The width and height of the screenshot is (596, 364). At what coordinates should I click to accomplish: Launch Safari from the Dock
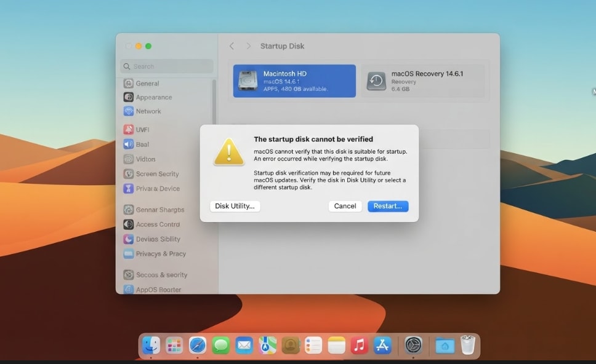click(x=197, y=346)
